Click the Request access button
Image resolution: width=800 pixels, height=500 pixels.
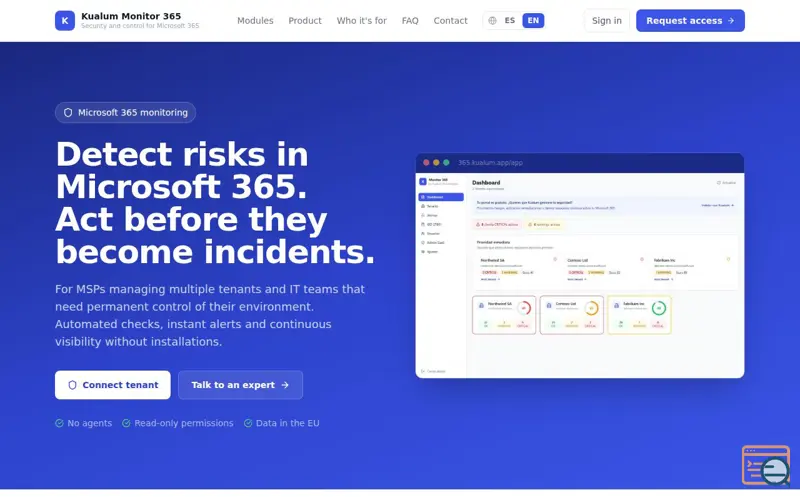pos(690,21)
